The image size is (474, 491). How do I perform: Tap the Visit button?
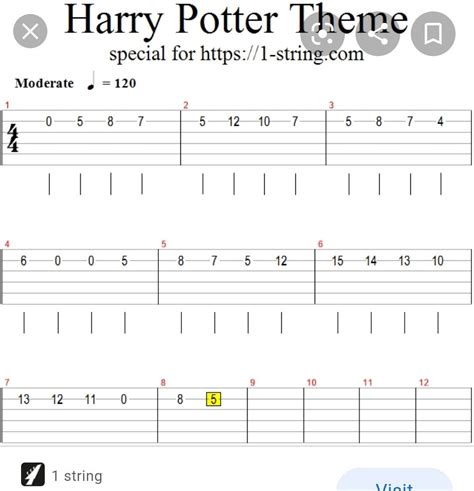[395, 483]
